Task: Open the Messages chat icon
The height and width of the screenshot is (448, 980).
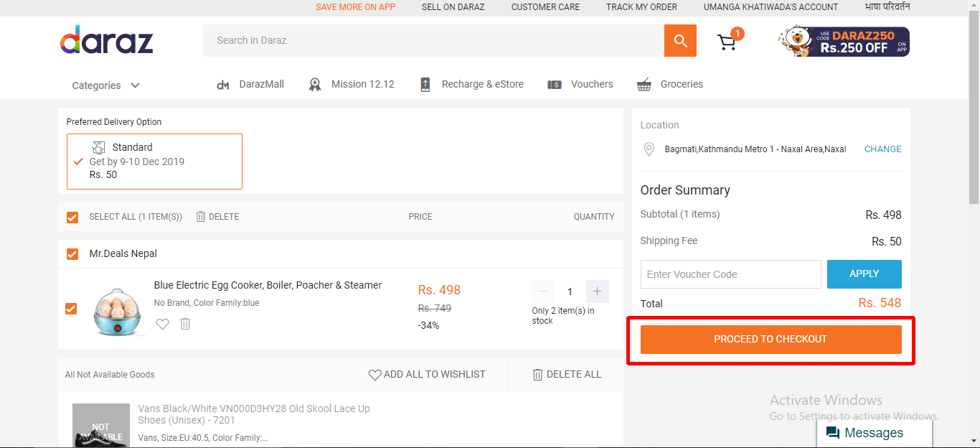Action: 833,433
